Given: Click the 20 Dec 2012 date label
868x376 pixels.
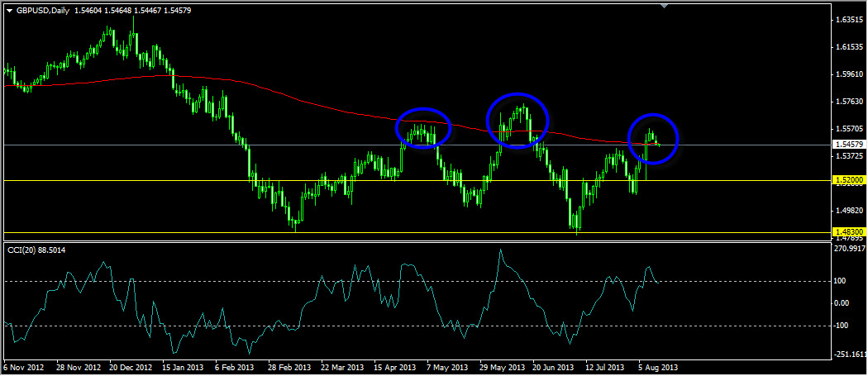Looking at the screenshot, I should click(131, 367).
